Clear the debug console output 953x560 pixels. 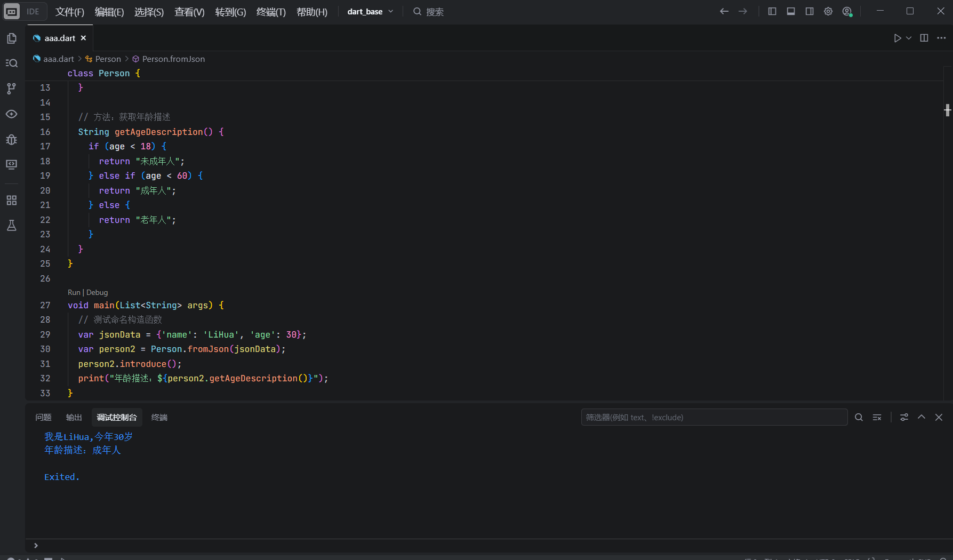pyautogui.click(x=877, y=417)
